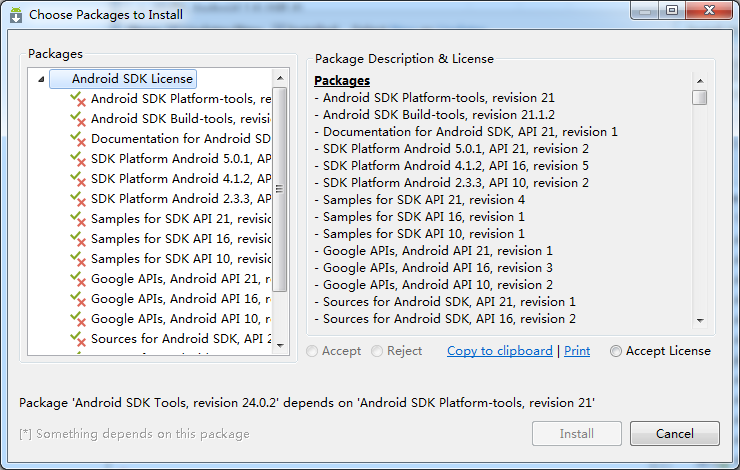Click description panel scrollbar up arrow
Image resolution: width=740 pixels, height=470 pixels.
pyautogui.click(x=700, y=81)
